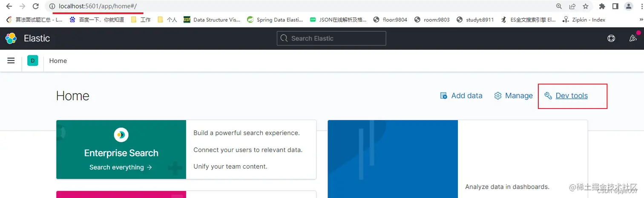Image resolution: width=644 pixels, height=198 pixels.
Task: Click 'Search everything' arrow link
Action: click(x=121, y=167)
